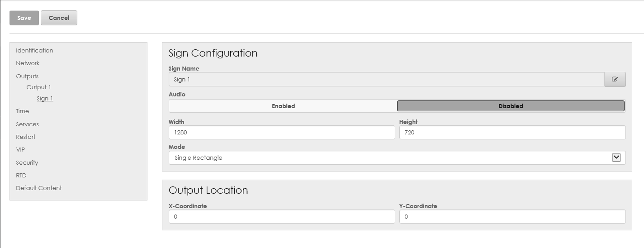Click the Height field showing 720
644x248 pixels.
tap(512, 133)
